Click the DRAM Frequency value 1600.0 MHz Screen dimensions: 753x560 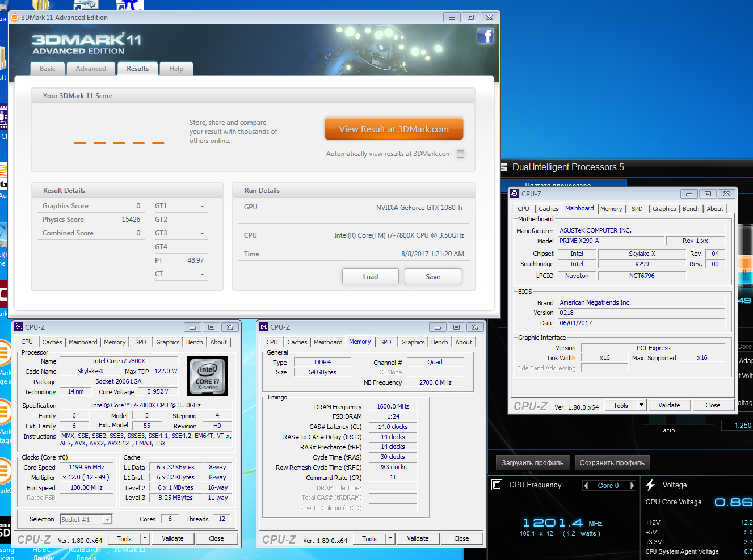(393, 406)
